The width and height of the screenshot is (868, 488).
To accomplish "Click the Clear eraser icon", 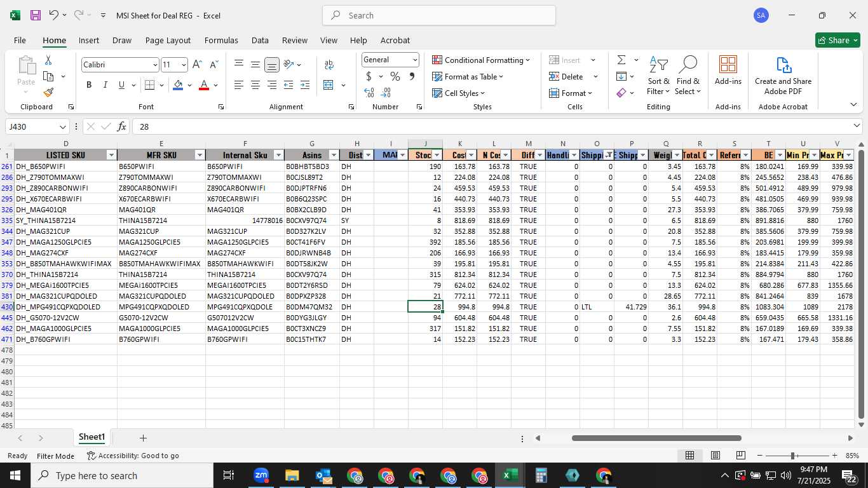I will coord(621,93).
